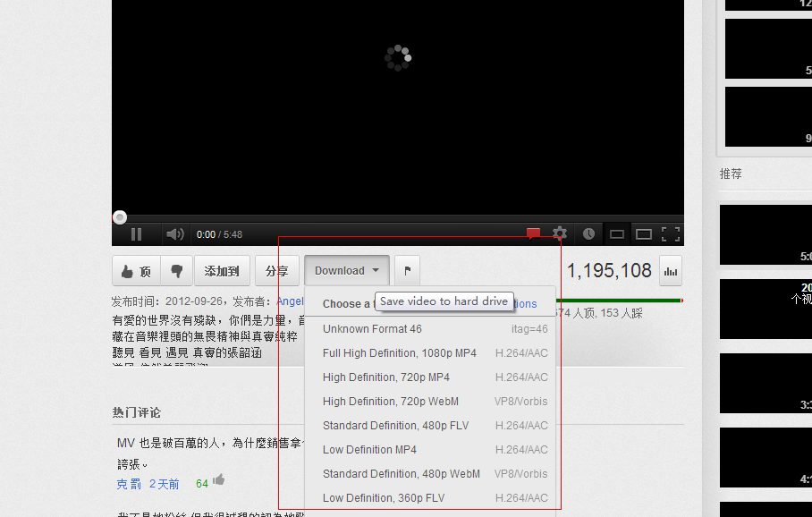Open commenter profile 克罰
Image resolution: width=812 pixels, height=517 pixels.
coord(129,485)
